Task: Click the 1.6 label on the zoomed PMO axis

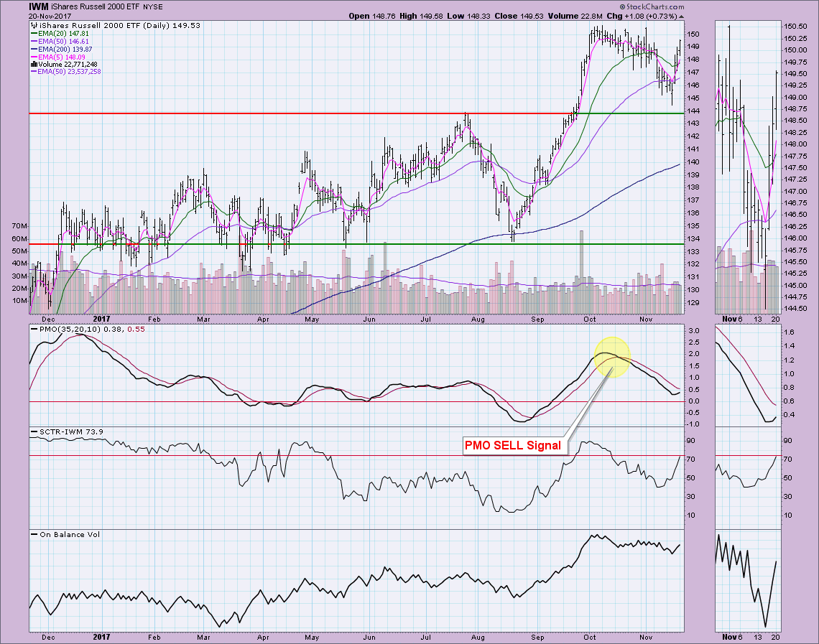Action: 790,332
